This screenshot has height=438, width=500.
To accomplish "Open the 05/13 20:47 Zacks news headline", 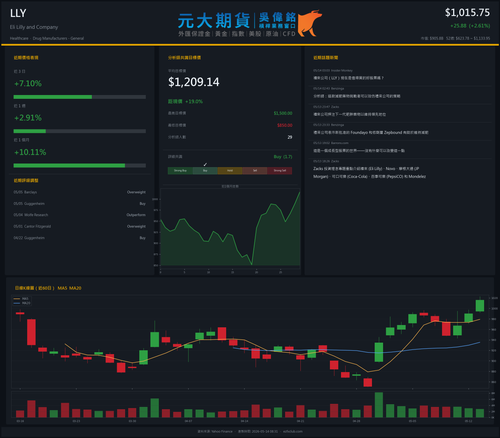I will [349, 114].
